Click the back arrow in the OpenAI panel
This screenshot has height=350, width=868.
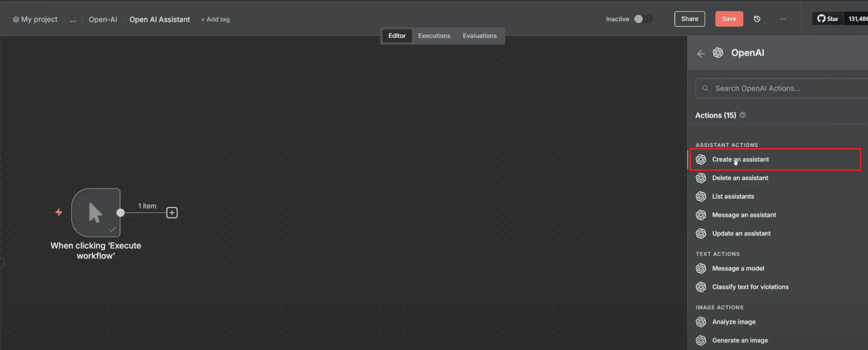point(701,54)
